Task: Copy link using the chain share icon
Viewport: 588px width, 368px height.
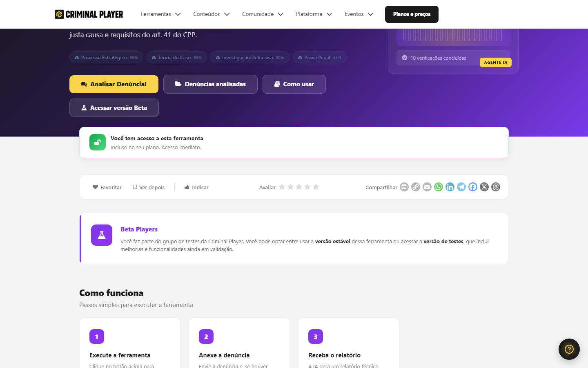Action: (x=416, y=187)
